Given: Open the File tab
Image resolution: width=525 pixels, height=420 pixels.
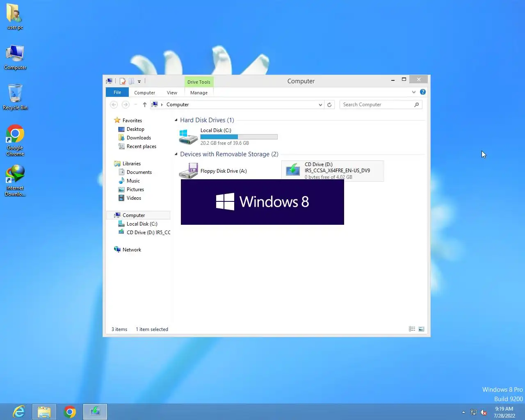Looking at the screenshot, I should click(x=117, y=92).
